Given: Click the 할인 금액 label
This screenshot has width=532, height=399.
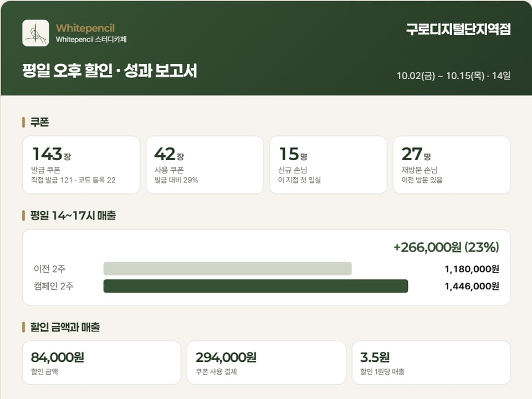Looking at the screenshot, I should click(44, 371).
